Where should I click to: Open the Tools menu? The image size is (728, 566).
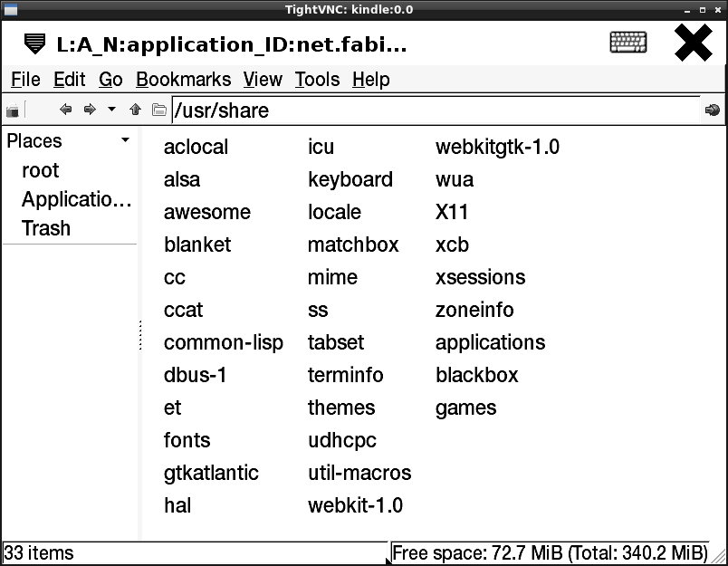pyautogui.click(x=317, y=80)
